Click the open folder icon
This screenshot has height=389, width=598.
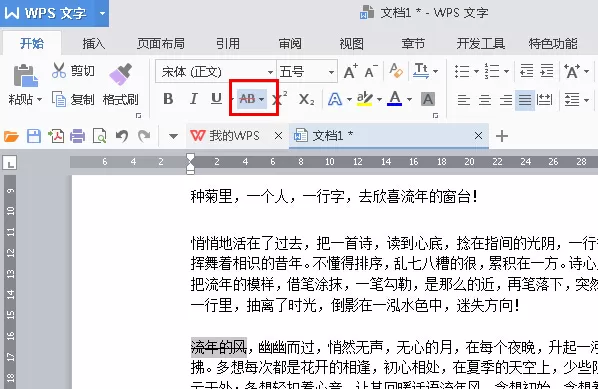coord(11,136)
